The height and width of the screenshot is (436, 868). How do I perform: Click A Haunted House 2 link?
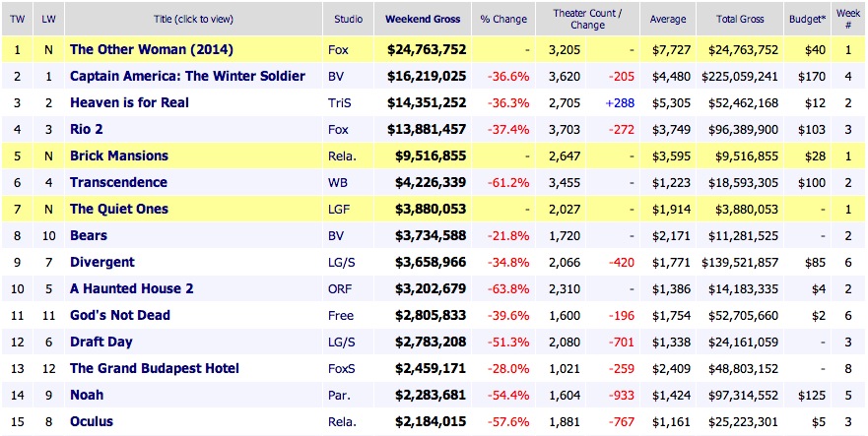pos(132,288)
